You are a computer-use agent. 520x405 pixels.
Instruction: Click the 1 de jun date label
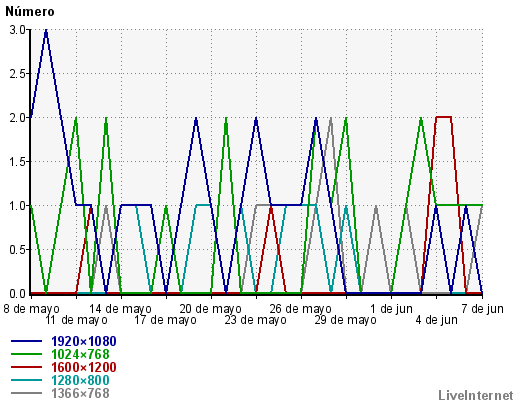tap(391, 309)
